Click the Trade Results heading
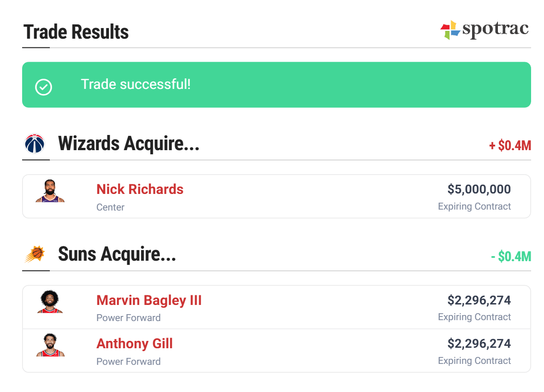Image resolution: width=544 pixels, height=392 pixels. point(76,32)
